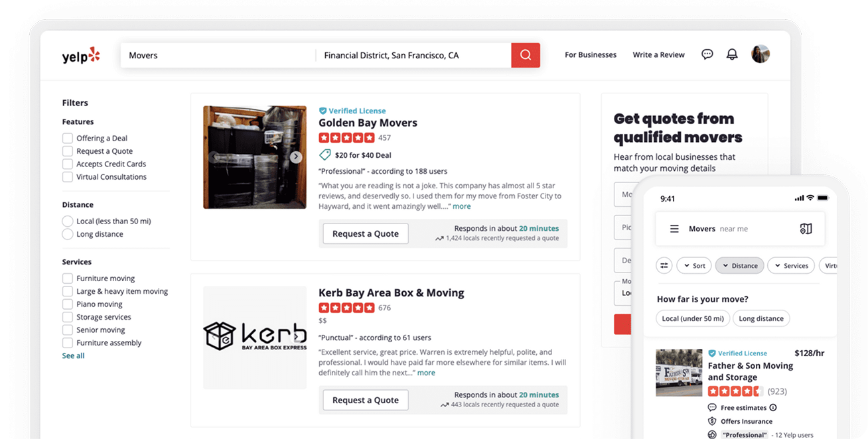The height and width of the screenshot is (439, 868).
Task: Open Kerb Bay Area Box & Moving title
Action: 392,292
